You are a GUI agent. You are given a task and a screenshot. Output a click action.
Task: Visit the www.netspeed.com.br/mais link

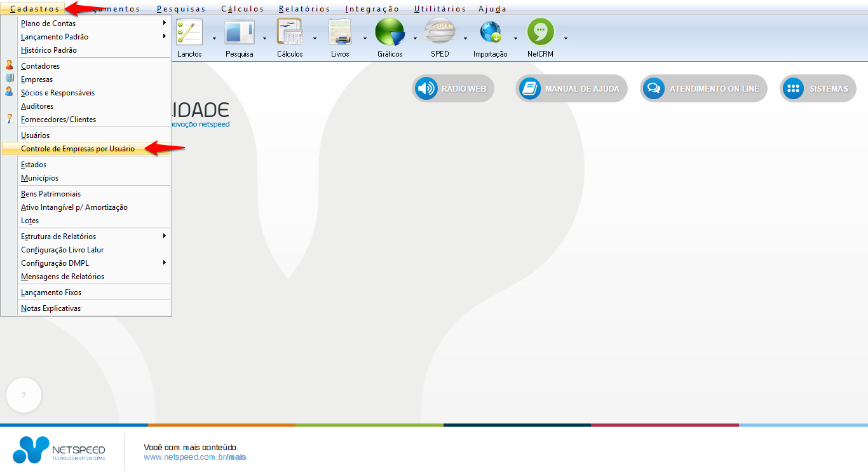(x=194, y=457)
